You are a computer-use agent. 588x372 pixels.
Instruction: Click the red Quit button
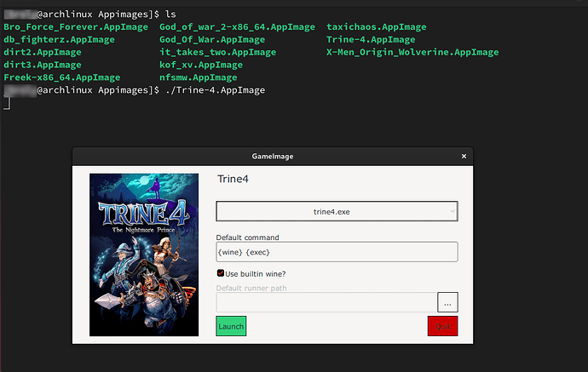click(x=442, y=326)
